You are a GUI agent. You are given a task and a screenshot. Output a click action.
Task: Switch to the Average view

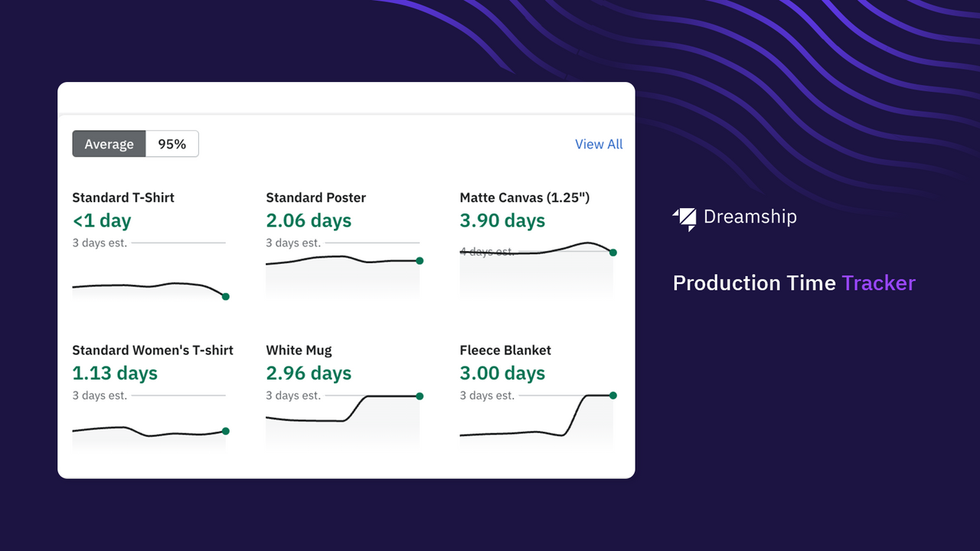[x=109, y=144]
